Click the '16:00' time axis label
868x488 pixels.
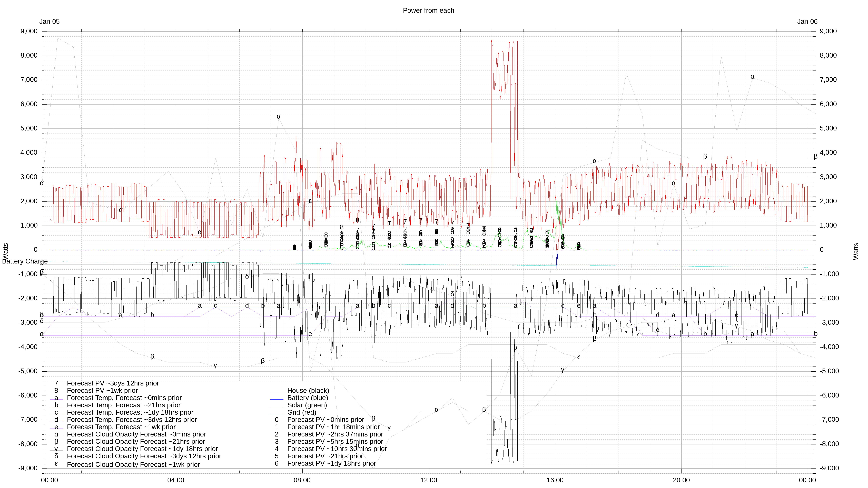tap(555, 480)
